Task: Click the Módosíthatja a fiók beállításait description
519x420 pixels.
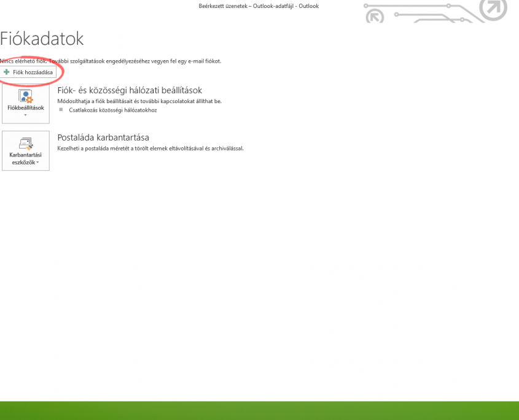Action: point(139,101)
